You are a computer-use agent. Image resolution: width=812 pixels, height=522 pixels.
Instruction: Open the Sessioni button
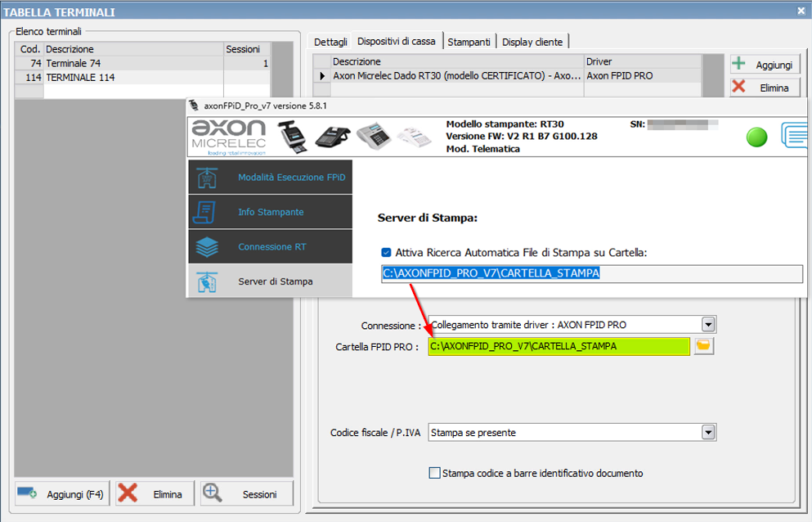pos(246,494)
